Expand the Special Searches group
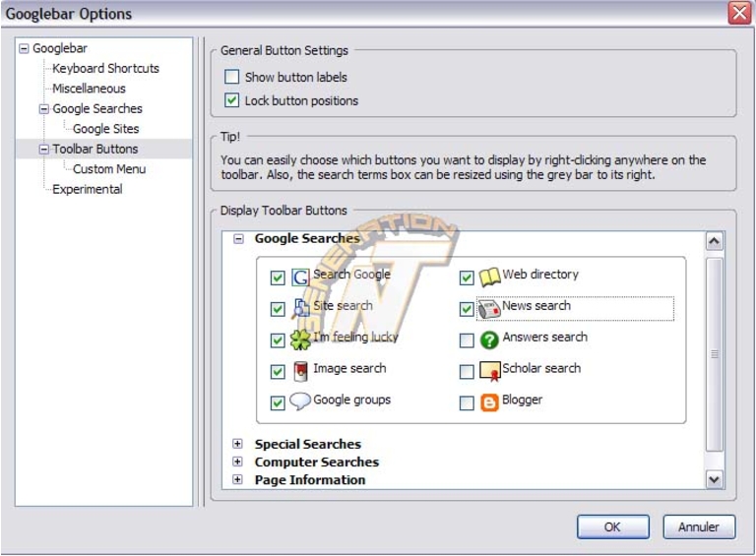 pyautogui.click(x=237, y=443)
